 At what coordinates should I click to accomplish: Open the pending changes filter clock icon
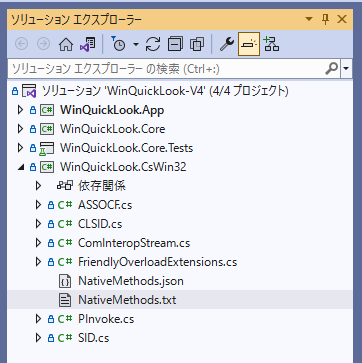pyautogui.click(x=118, y=44)
